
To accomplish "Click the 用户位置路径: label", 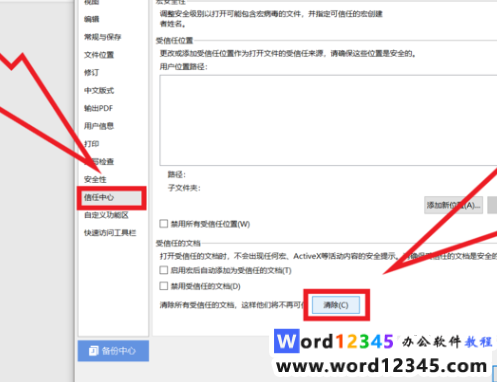I will 183,67.
